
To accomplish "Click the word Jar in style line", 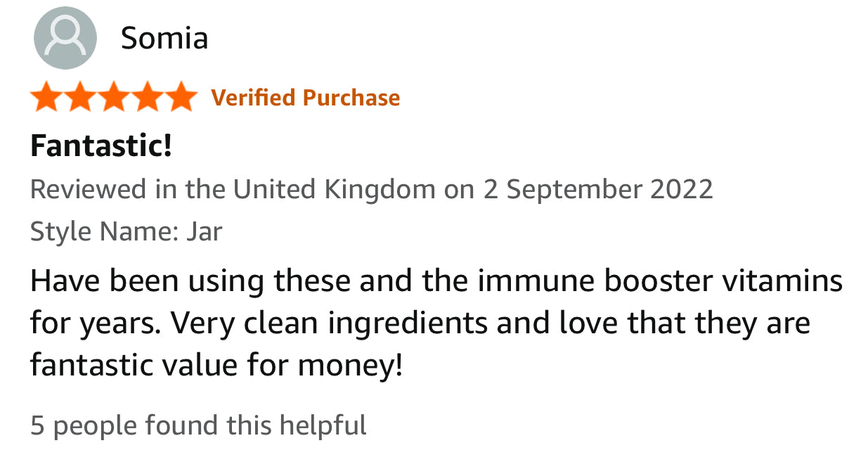I will [x=204, y=231].
